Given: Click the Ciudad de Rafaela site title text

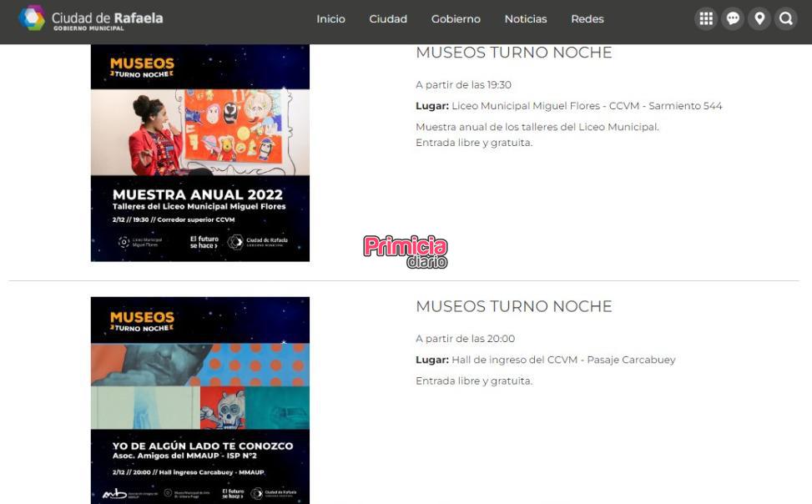Looking at the screenshot, I should tap(107, 18).
